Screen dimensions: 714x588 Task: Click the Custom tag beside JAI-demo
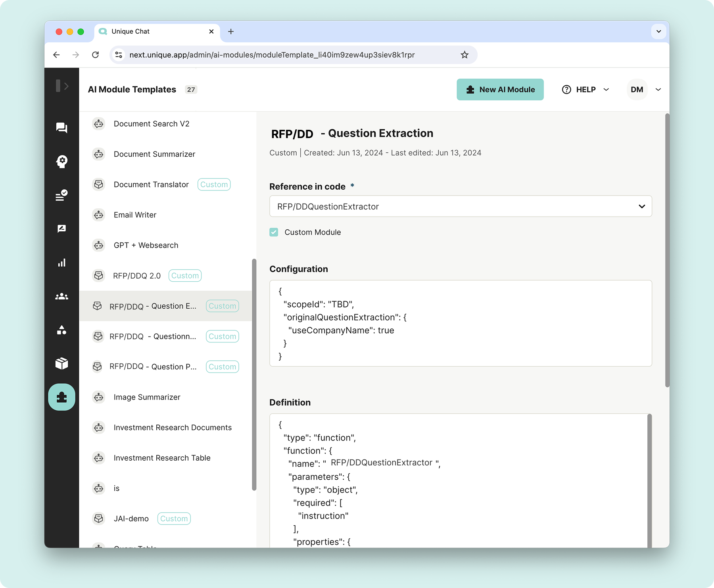(x=174, y=518)
